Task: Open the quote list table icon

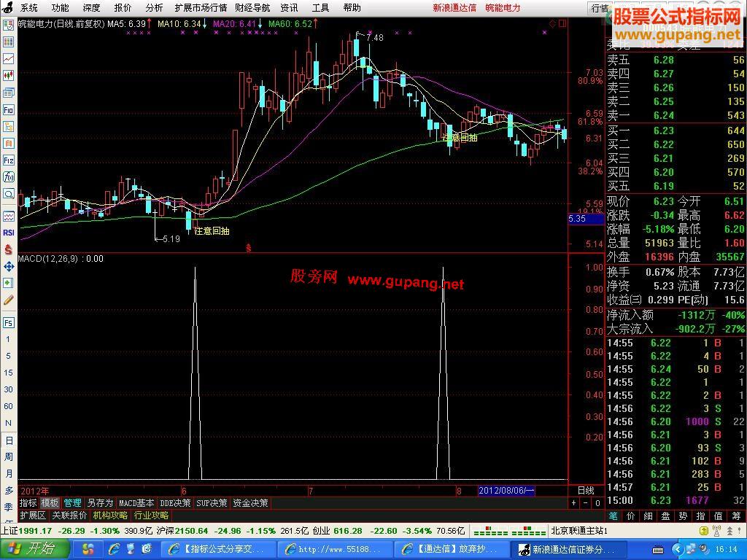Action: (x=9, y=42)
